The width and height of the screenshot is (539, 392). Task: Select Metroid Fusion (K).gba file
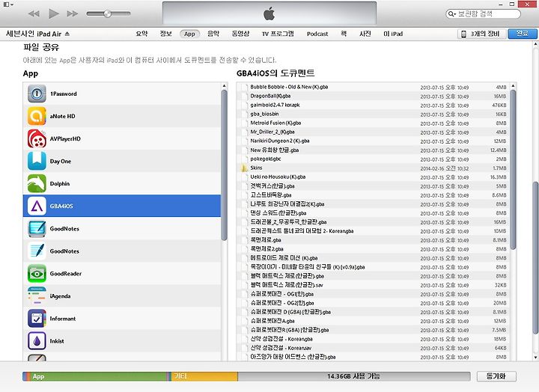(x=373, y=123)
